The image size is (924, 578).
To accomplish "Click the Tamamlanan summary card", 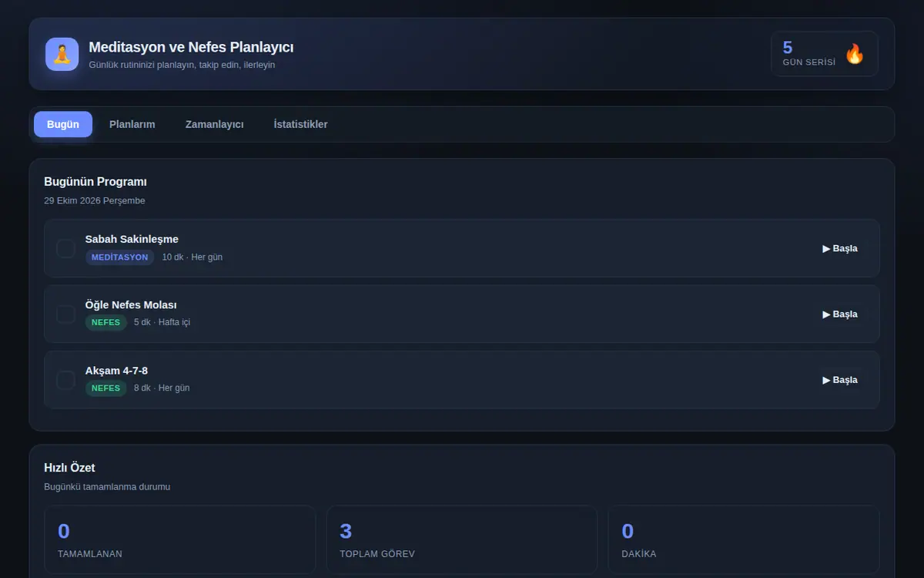I will [x=180, y=539].
